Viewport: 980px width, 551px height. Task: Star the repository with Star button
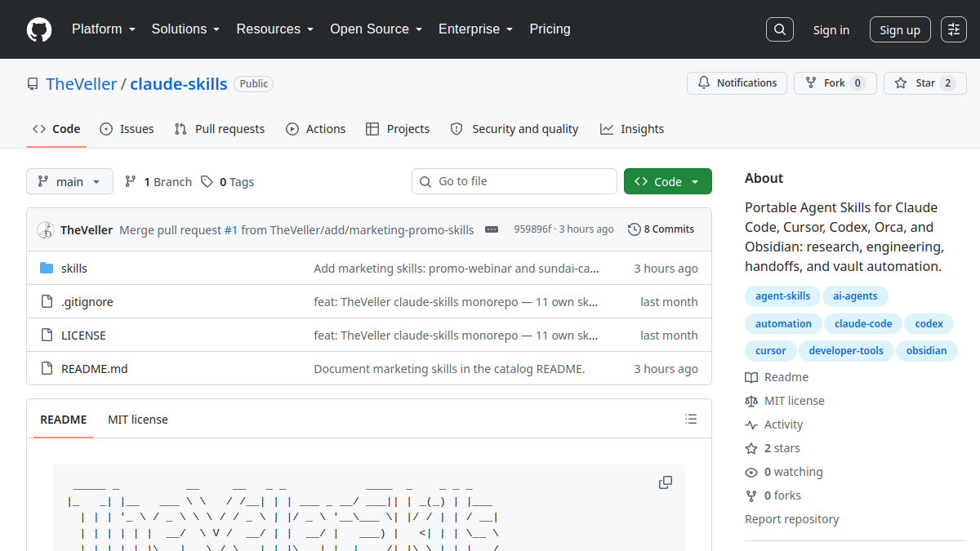[924, 83]
